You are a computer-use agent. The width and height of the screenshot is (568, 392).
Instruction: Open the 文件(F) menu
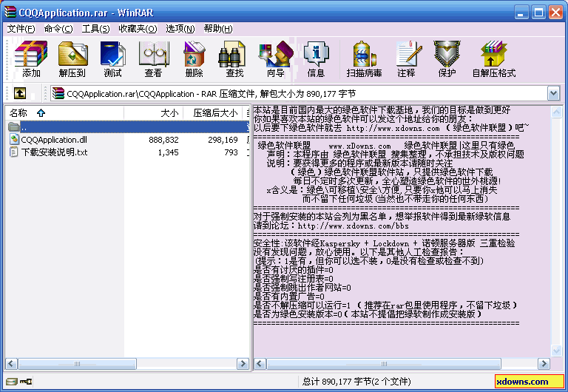(x=21, y=29)
